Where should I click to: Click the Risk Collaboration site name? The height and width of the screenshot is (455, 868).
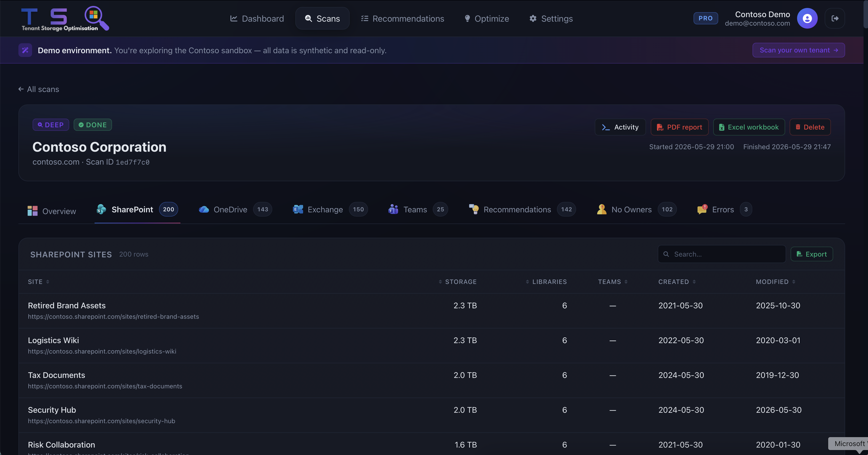pos(61,445)
